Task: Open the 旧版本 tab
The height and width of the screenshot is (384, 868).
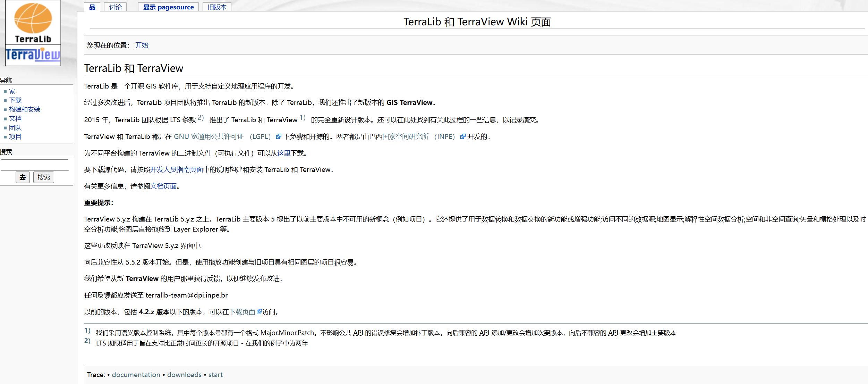Action: click(x=217, y=7)
